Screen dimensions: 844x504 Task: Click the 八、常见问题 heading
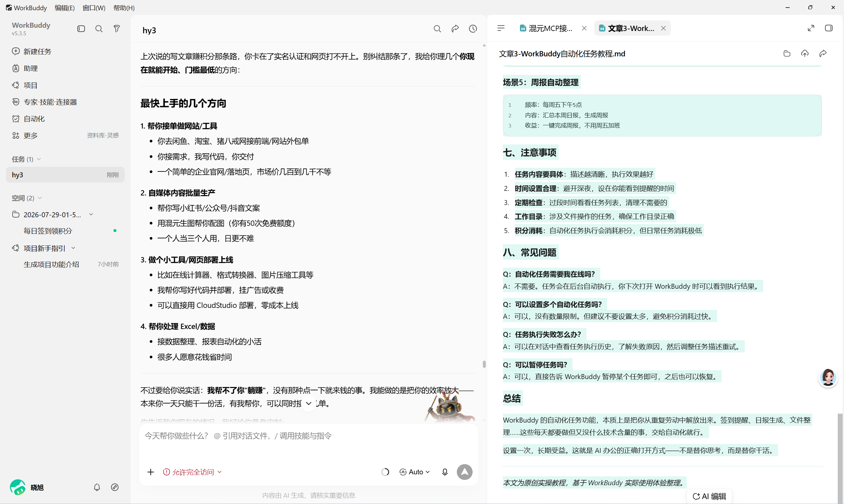(529, 252)
